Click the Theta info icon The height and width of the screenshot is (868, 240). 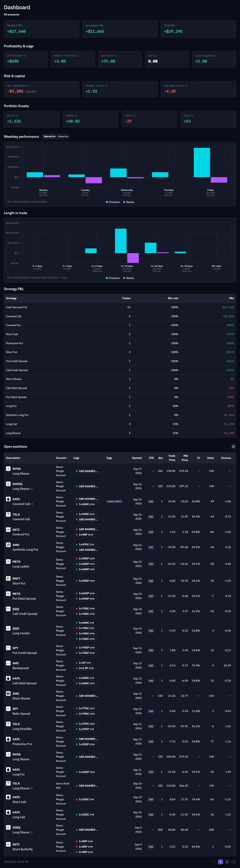(135, 116)
